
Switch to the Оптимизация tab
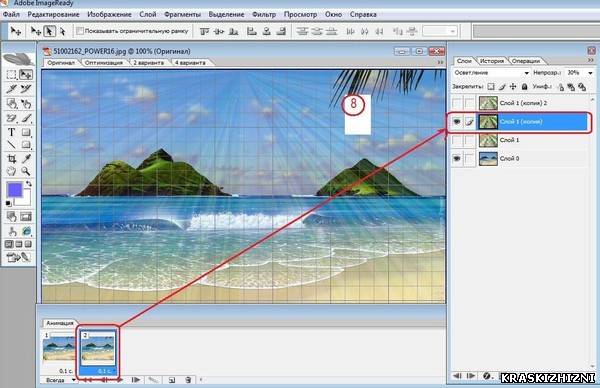pos(104,62)
